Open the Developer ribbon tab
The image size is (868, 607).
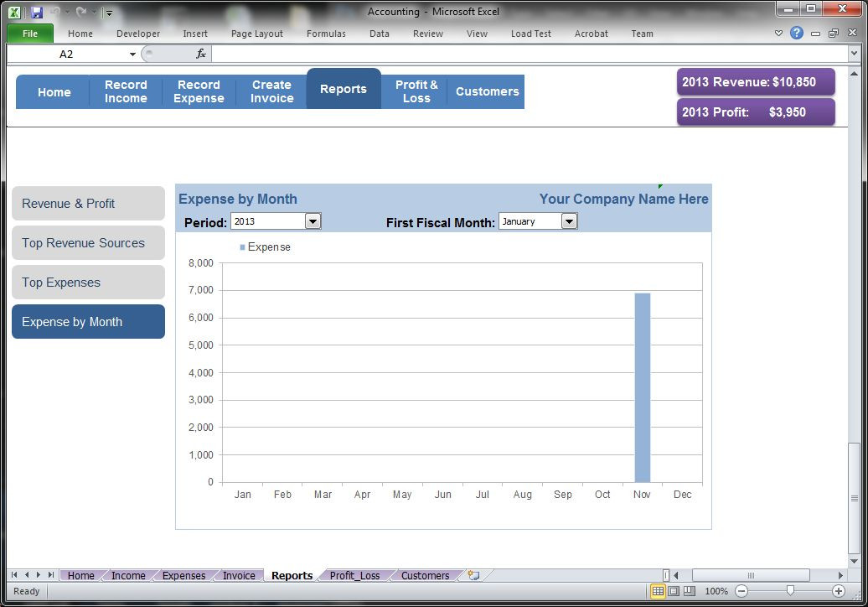point(138,34)
